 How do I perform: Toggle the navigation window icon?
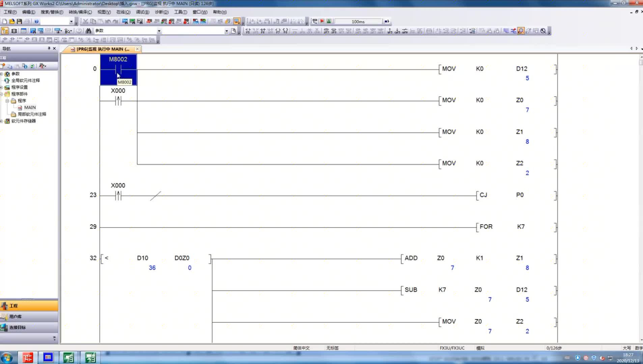pyautogui.click(x=5, y=31)
